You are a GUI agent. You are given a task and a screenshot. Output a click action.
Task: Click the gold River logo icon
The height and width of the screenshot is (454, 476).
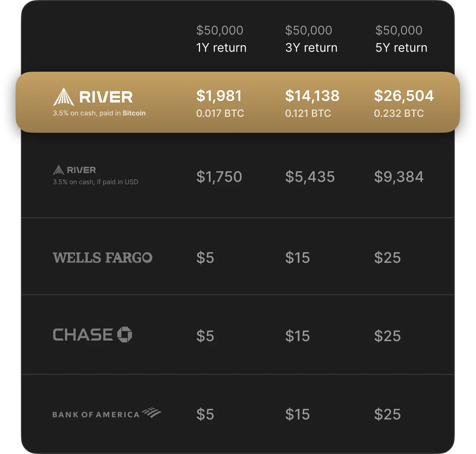(x=64, y=97)
